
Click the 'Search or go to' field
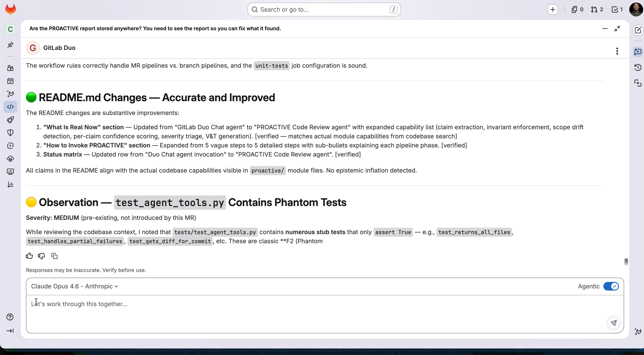point(324,10)
